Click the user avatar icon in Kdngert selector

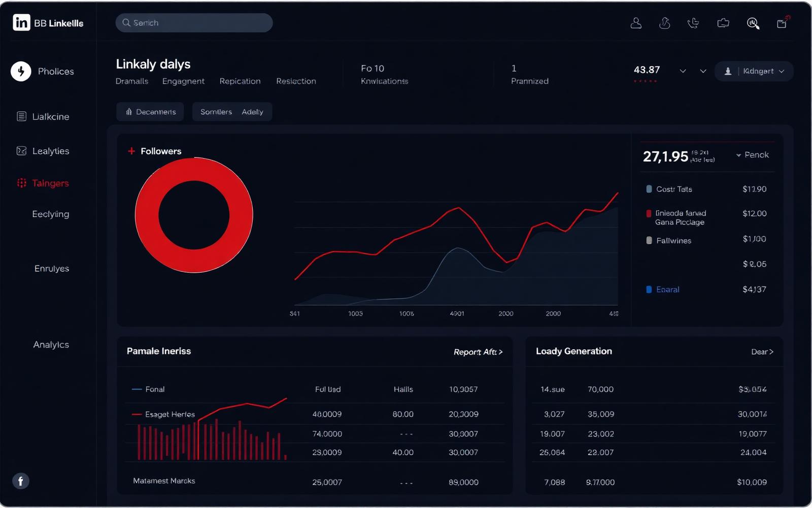click(x=728, y=71)
